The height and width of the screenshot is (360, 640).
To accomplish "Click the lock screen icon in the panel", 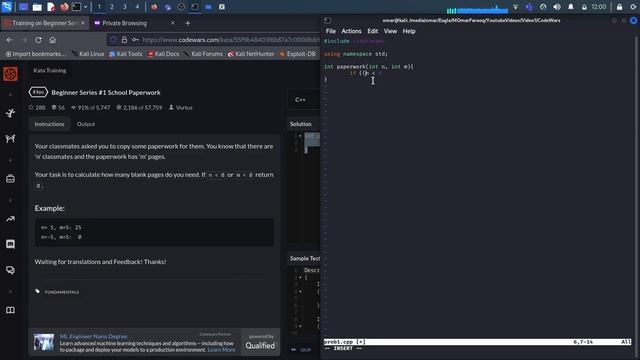I will (x=620, y=7).
